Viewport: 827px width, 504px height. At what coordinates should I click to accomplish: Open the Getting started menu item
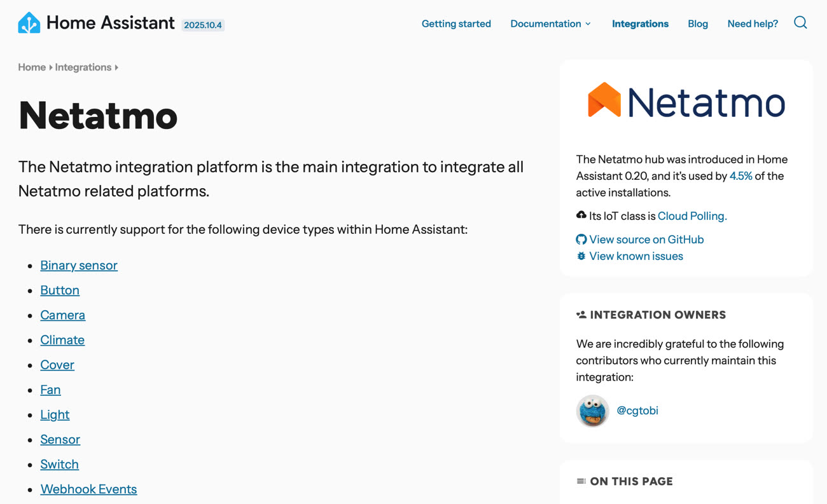[456, 24]
